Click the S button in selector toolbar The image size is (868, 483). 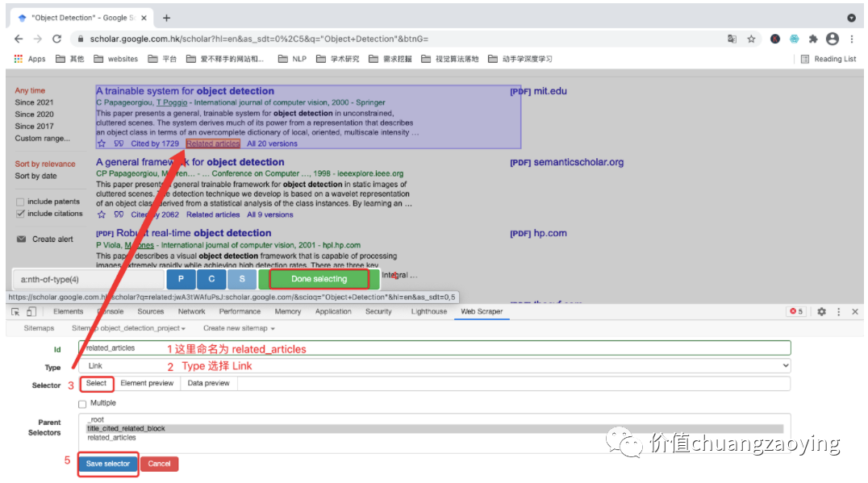tap(242, 279)
